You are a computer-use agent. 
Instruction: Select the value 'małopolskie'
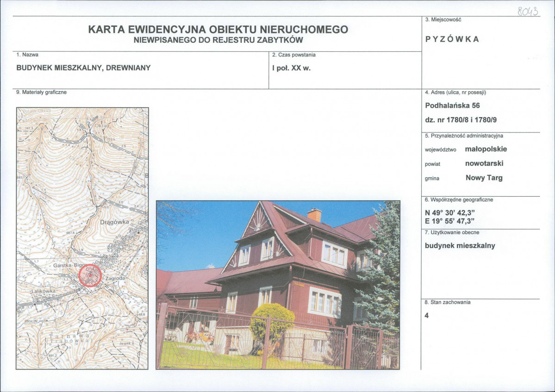(486, 149)
